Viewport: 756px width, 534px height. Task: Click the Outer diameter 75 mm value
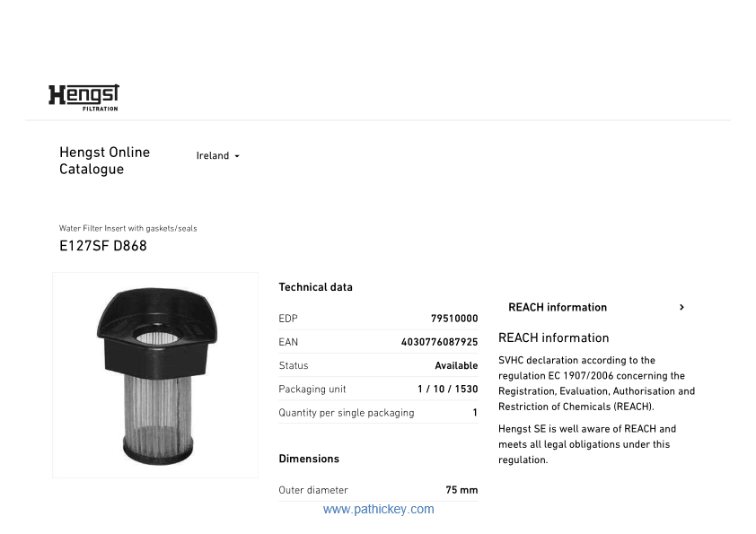click(462, 490)
